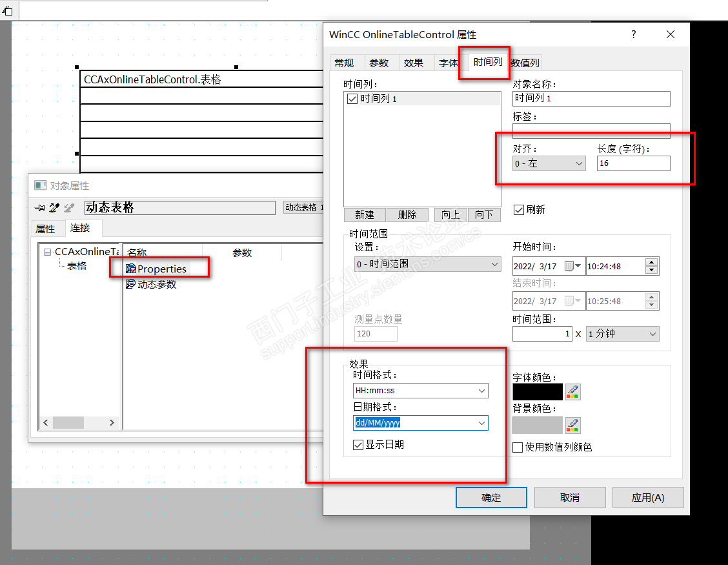728x565 pixels.
Task: Open the font color picker icon
Action: 573,392
